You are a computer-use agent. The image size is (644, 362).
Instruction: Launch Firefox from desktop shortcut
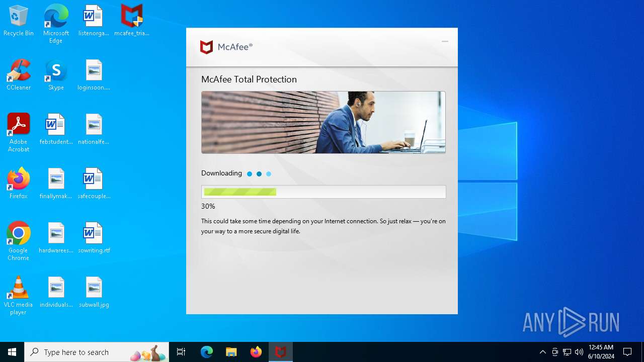tap(19, 184)
